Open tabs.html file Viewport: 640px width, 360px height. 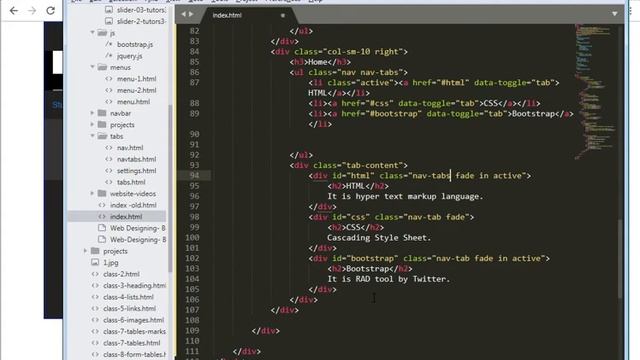pyautogui.click(x=131, y=182)
